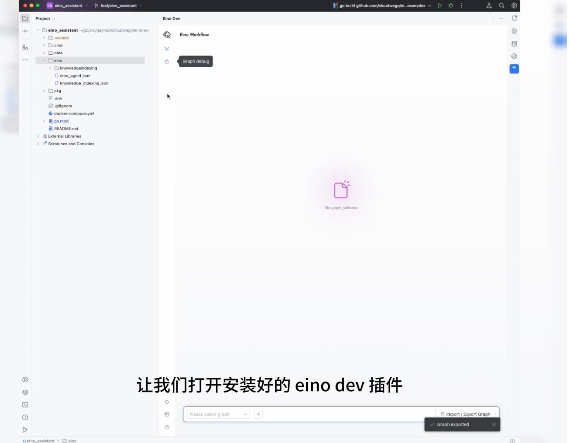
Task: Open Search Everywhere magnifier icon
Action: (x=502, y=5)
